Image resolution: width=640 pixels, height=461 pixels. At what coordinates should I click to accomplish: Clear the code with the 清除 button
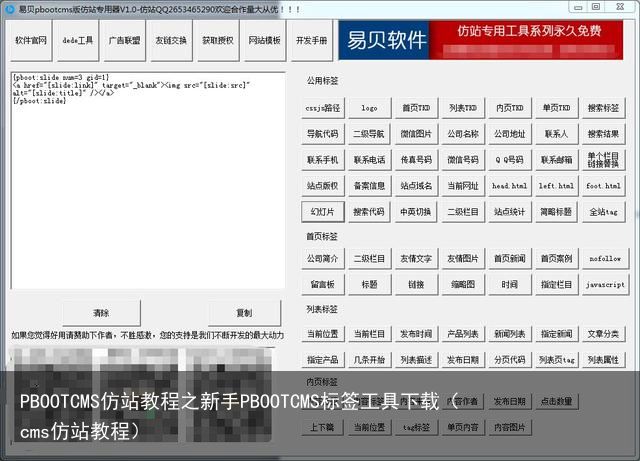pyautogui.click(x=101, y=313)
